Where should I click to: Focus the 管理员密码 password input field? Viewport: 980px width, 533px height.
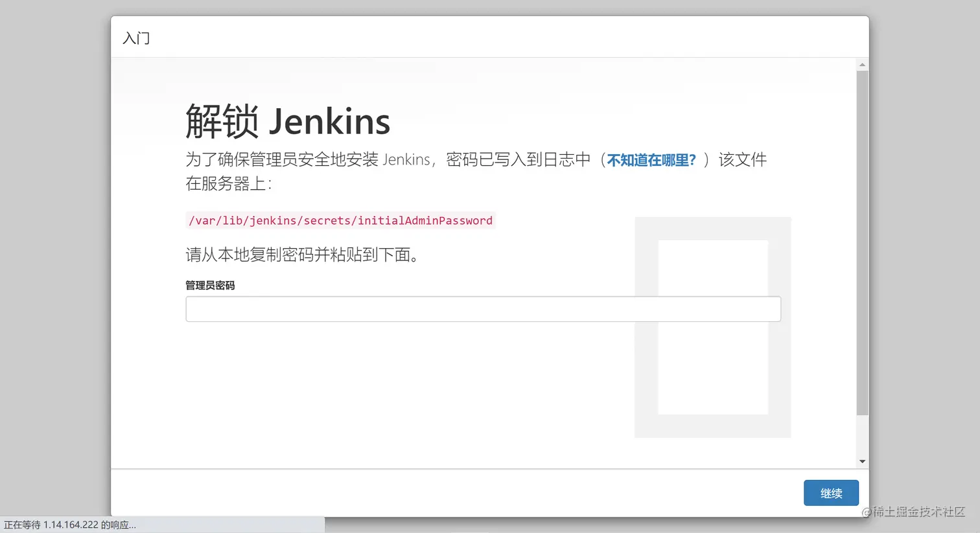[x=483, y=309]
